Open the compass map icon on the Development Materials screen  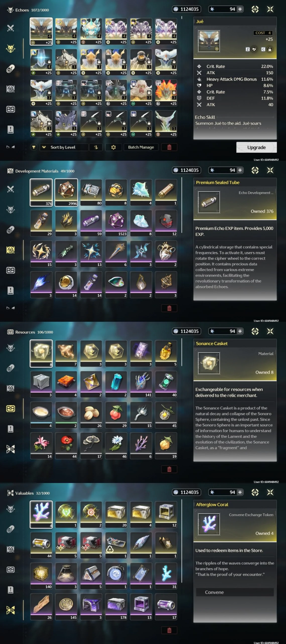pos(255,170)
